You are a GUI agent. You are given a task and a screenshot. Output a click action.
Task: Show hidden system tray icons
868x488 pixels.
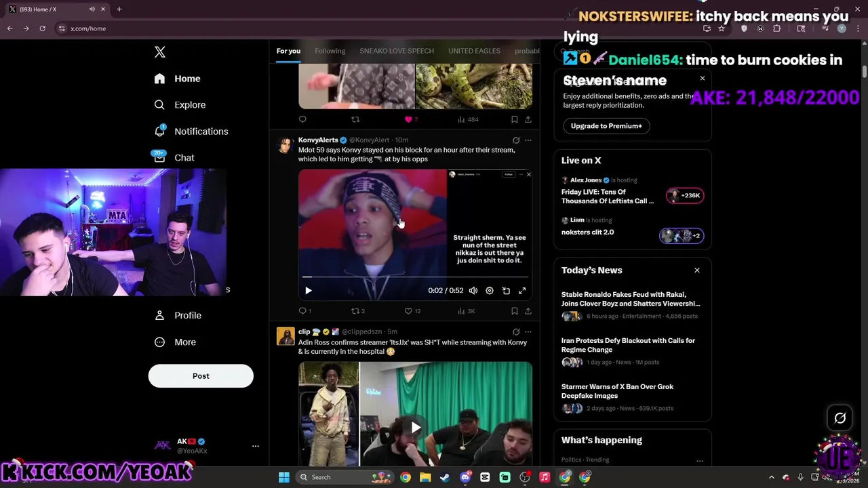[x=771, y=477]
